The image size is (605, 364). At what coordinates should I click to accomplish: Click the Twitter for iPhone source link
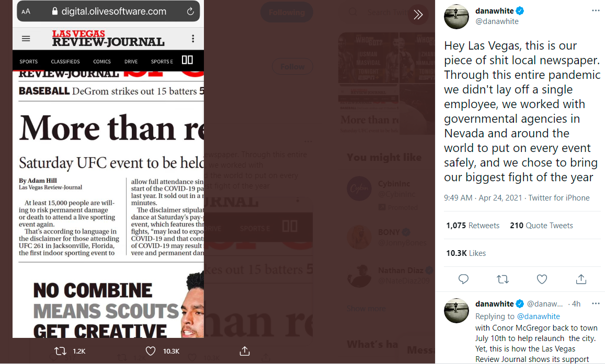558,197
